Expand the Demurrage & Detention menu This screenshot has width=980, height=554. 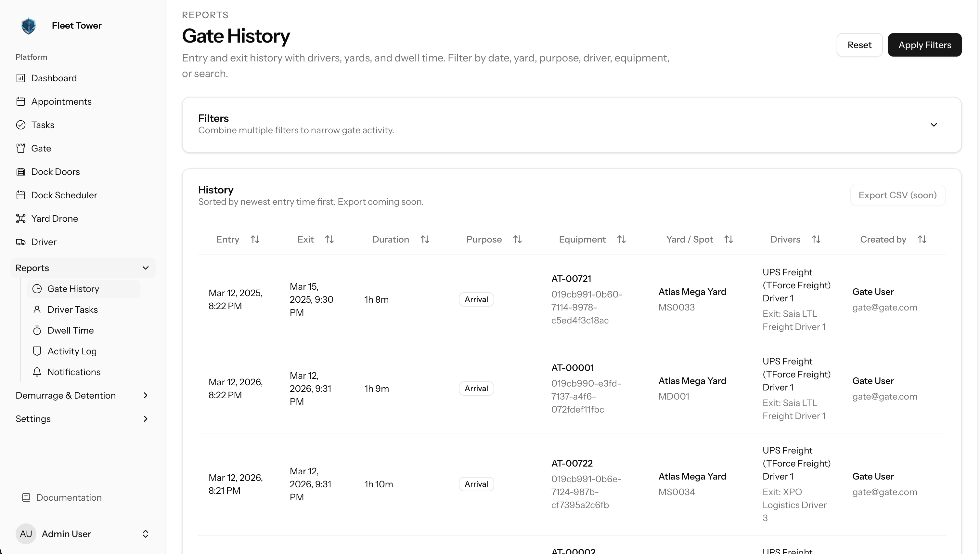click(x=145, y=396)
